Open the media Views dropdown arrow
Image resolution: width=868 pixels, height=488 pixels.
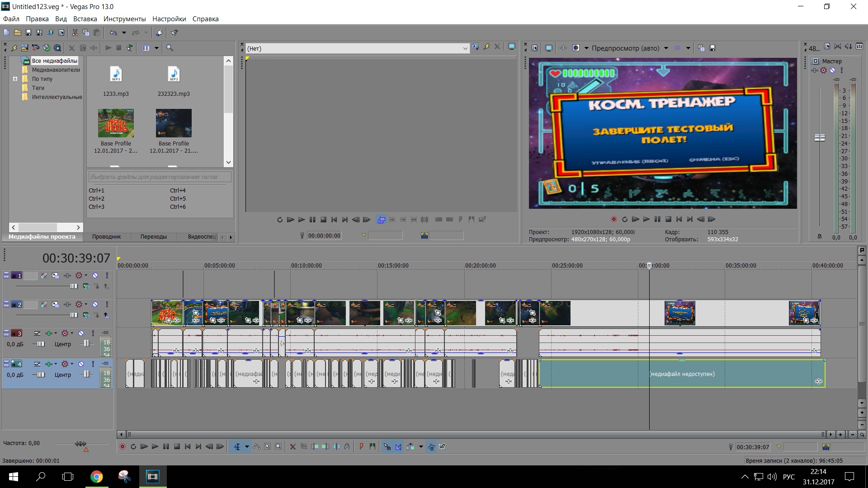(x=157, y=48)
